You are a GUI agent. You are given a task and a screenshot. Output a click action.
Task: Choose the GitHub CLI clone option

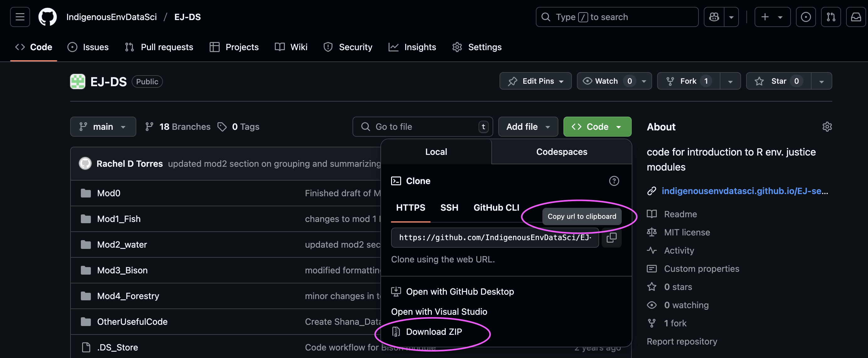(x=496, y=208)
